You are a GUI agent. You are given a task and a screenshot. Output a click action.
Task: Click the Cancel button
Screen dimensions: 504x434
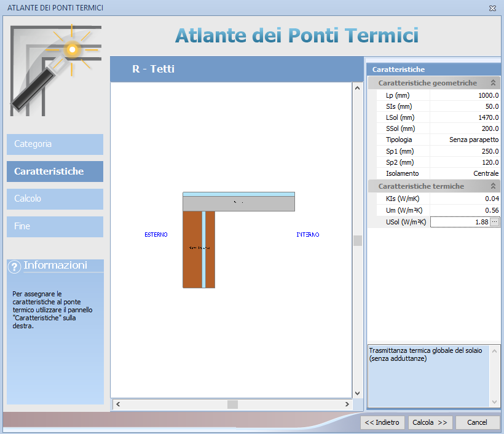click(477, 422)
